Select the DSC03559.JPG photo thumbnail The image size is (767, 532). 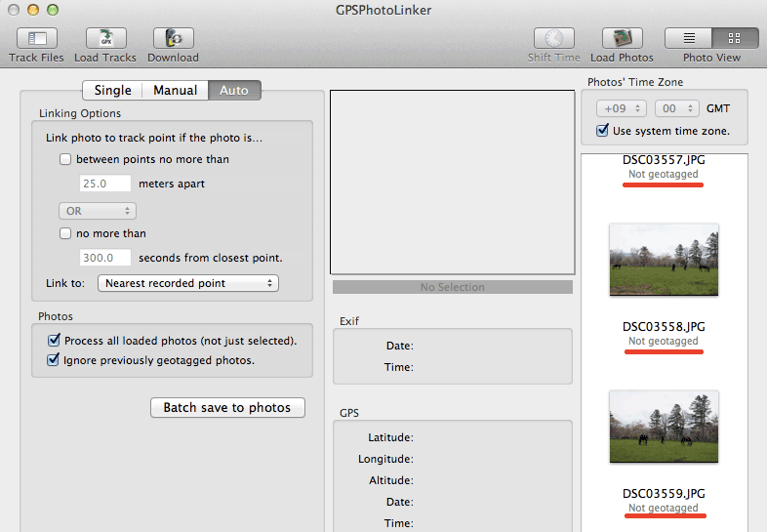pyautogui.click(x=664, y=427)
